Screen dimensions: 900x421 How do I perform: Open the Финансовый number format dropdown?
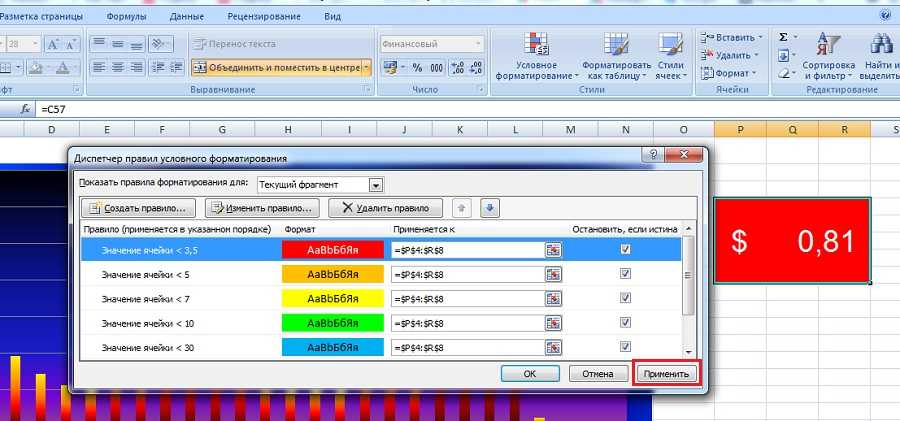click(x=479, y=44)
